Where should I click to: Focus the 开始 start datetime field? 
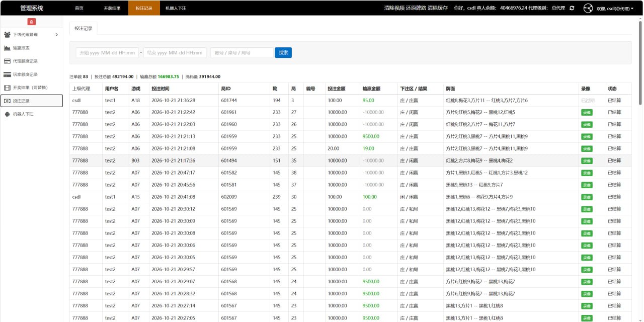[x=107, y=52]
